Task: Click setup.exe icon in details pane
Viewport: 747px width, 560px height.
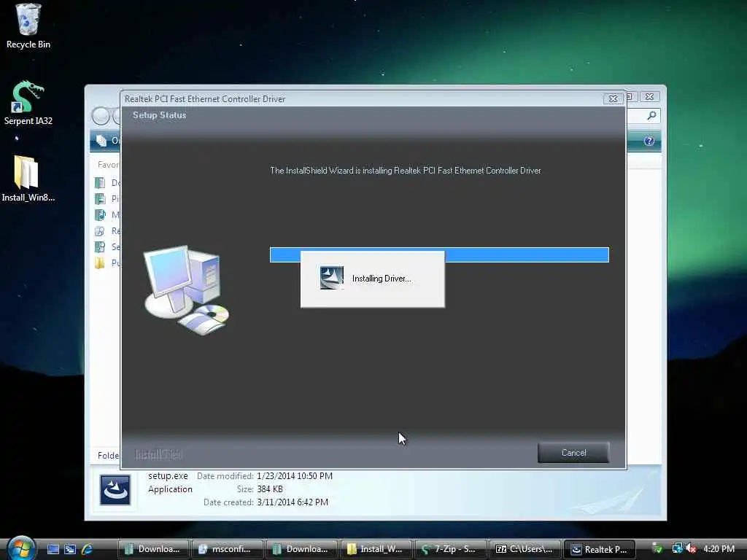Action: (115, 489)
